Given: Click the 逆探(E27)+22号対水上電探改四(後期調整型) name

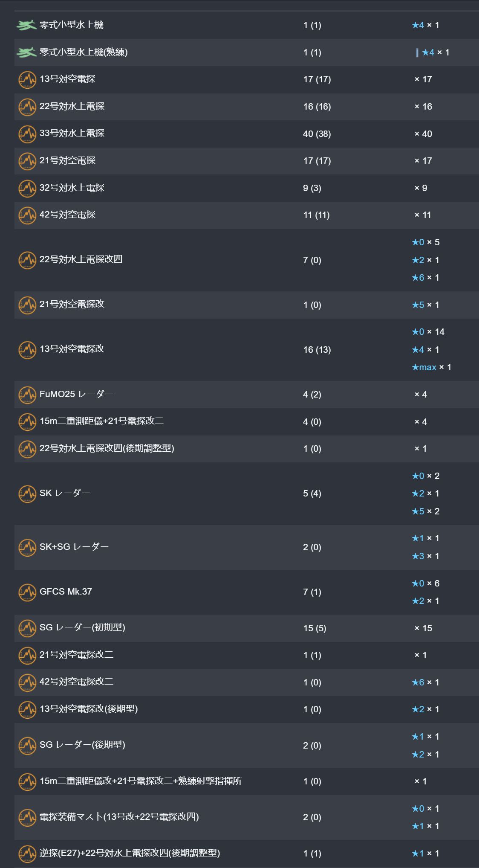Looking at the screenshot, I should [130, 853].
